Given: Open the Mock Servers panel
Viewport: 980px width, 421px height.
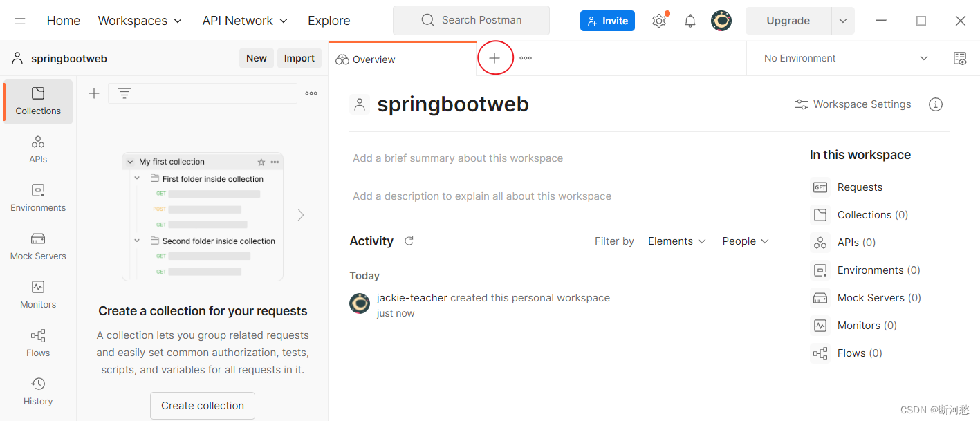Looking at the screenshot, I should click(38, 245).
